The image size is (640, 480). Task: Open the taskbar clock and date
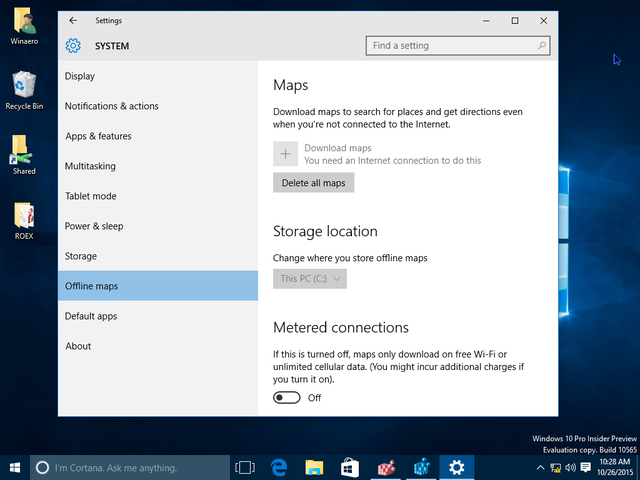(615, 467)
